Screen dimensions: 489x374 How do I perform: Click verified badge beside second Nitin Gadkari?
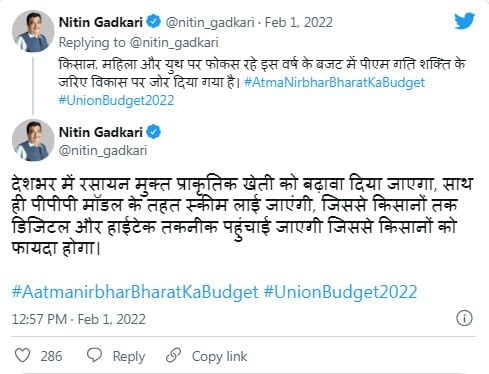tap(154, 132)
